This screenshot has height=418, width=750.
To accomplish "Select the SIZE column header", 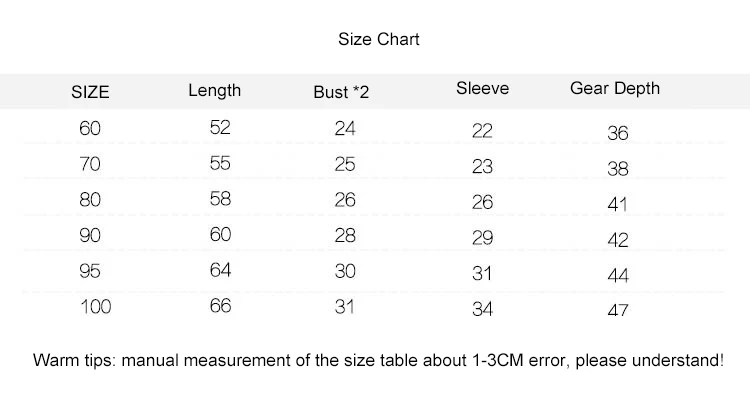I will [90, 92].
